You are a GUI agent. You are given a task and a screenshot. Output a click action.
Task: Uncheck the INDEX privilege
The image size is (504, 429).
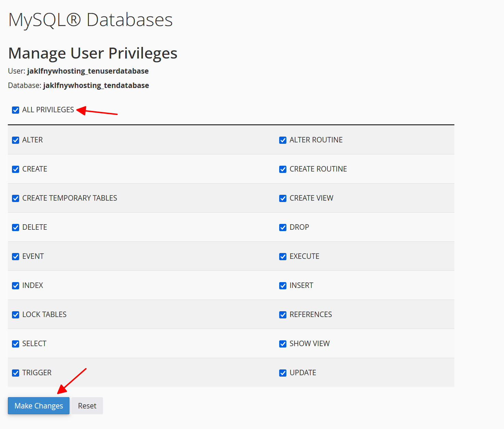coord(15,286)
